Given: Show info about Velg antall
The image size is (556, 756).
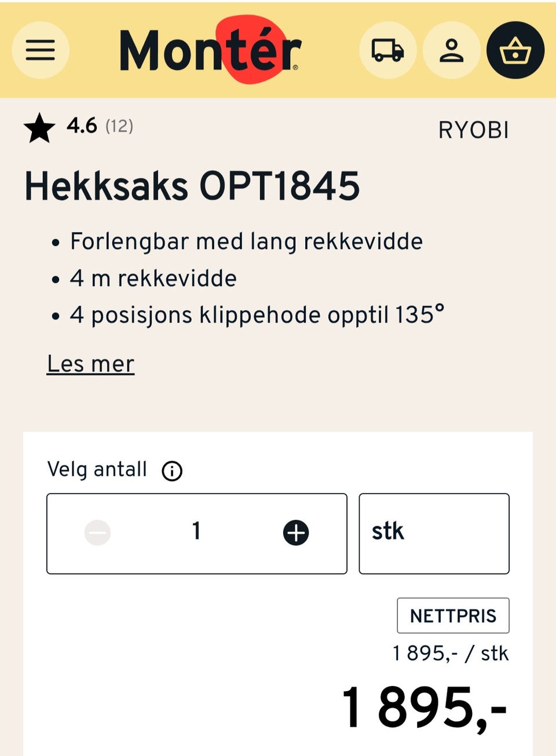Looking at the screenshot, I should tap(172, 471).
